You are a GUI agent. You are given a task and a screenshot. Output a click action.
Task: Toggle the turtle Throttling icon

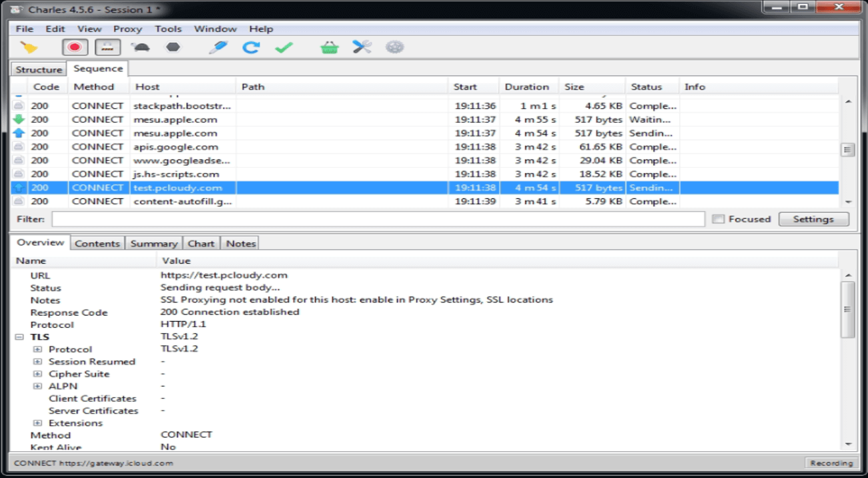tap(140, 47)
